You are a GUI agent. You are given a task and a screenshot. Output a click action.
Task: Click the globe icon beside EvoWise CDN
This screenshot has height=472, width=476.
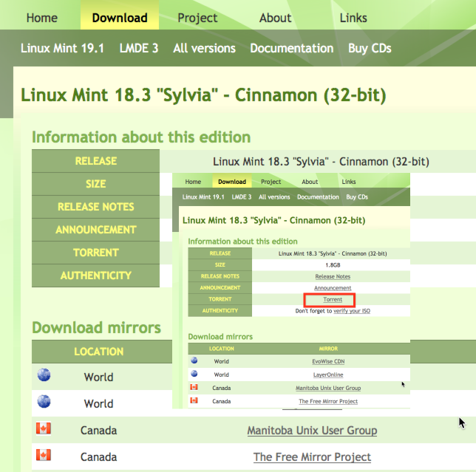tap(194, 360)
